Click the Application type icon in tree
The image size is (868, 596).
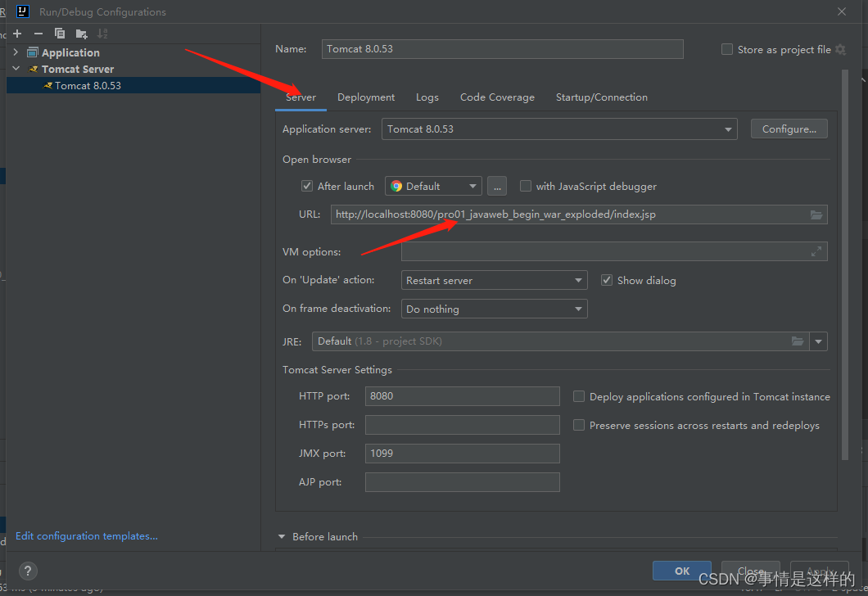coord(33,52)
